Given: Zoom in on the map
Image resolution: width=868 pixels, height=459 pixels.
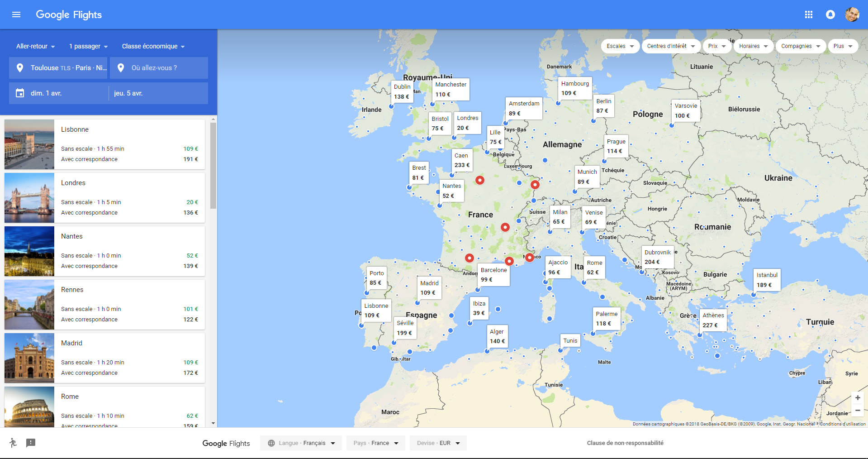Looking at the screenshot, I should (858, 398).
